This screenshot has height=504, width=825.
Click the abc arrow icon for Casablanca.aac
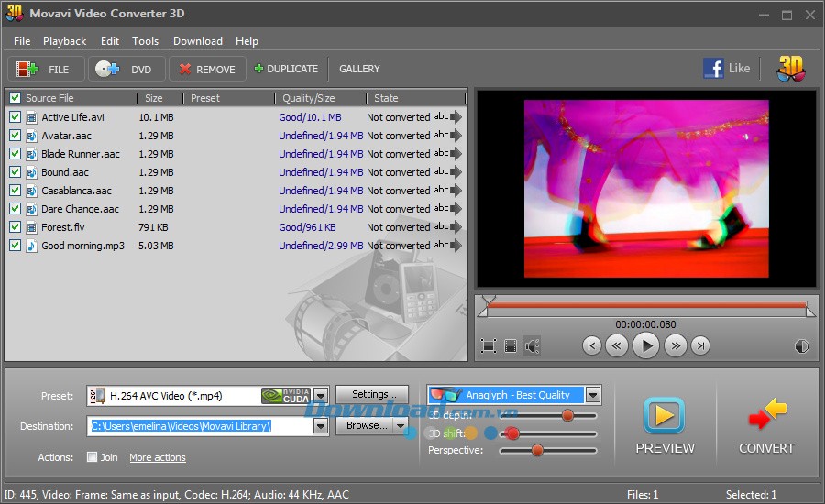[447, 191]
